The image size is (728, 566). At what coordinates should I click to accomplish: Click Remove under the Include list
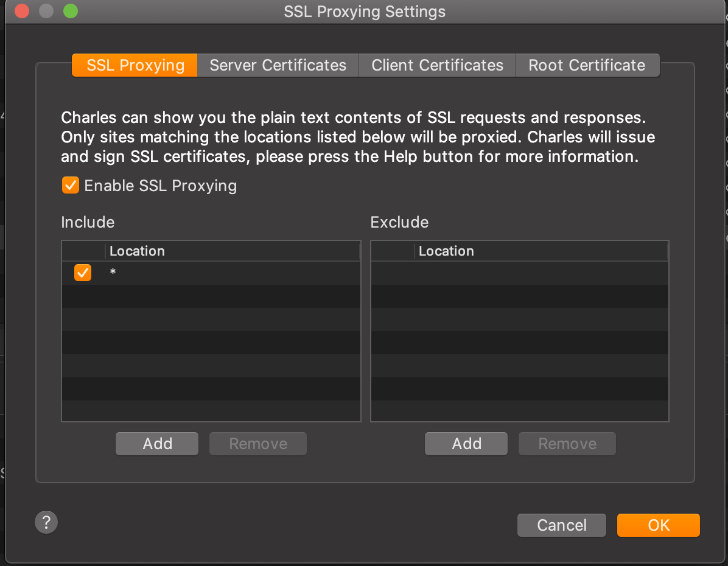tap(258, 444)
